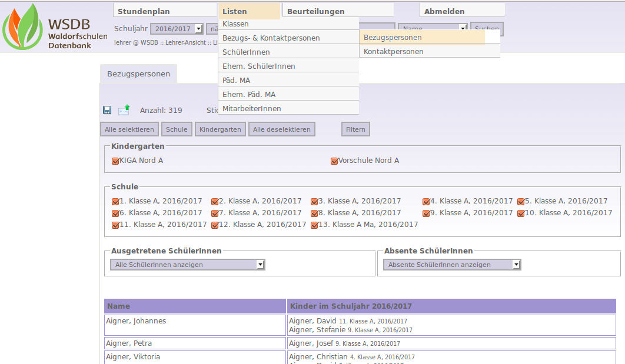Uncheck the KIGA Nord A checkbox
The height and width of the screenshot is (364, 625).
115,161
